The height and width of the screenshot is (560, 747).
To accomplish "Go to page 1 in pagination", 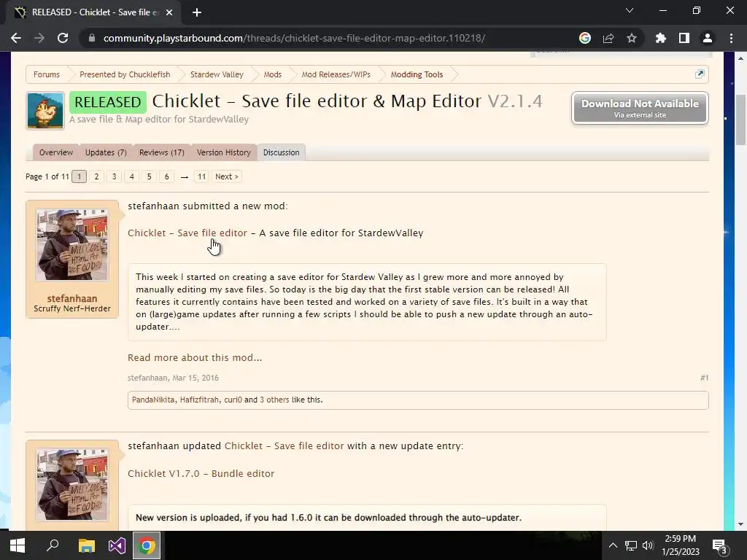I will [79, 176].
